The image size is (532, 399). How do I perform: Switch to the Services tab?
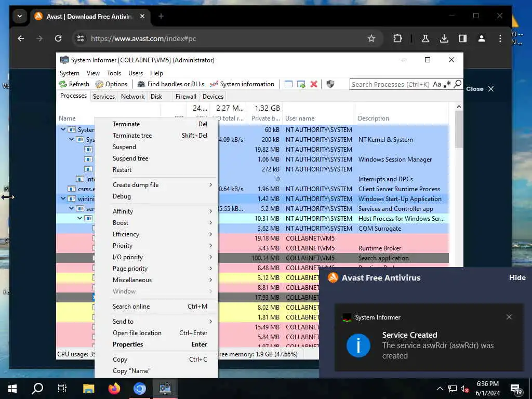pyautogui.click(x=104, y=96)
